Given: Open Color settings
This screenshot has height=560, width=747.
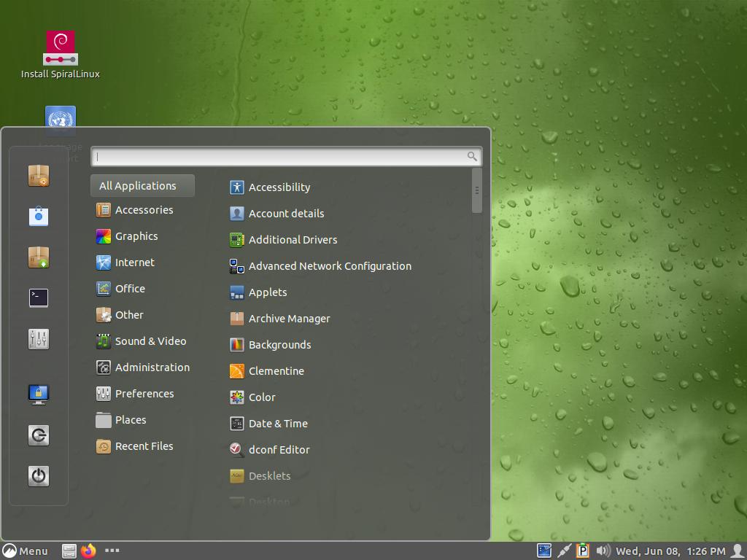Looking at the screenshot, I should [252, 397].
